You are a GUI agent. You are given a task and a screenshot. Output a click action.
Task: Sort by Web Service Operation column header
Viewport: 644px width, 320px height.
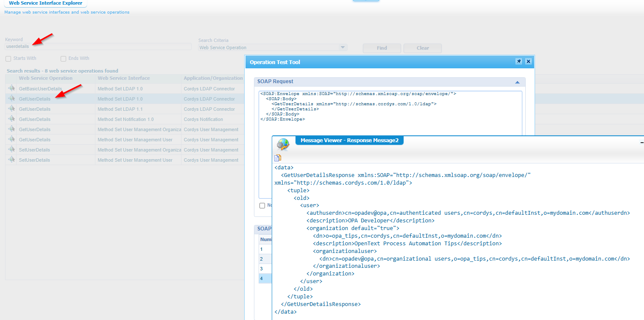[x=45, y=78]
